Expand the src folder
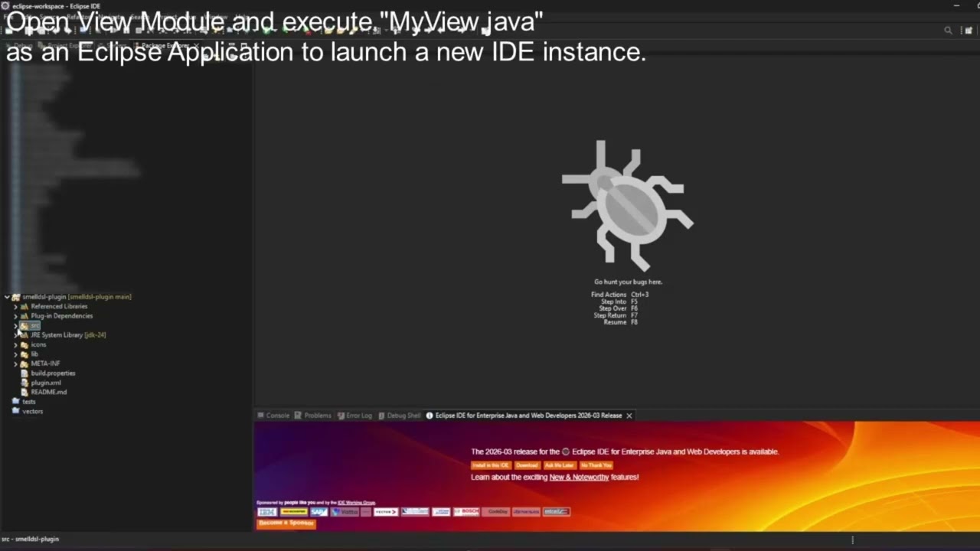 tap(15, 325)
